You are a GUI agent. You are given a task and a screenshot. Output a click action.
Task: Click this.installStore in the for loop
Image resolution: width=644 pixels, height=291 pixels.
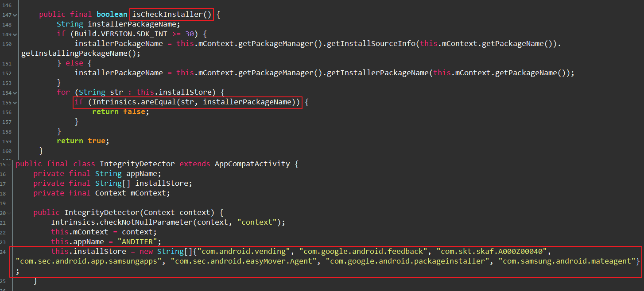click(176, 92)
